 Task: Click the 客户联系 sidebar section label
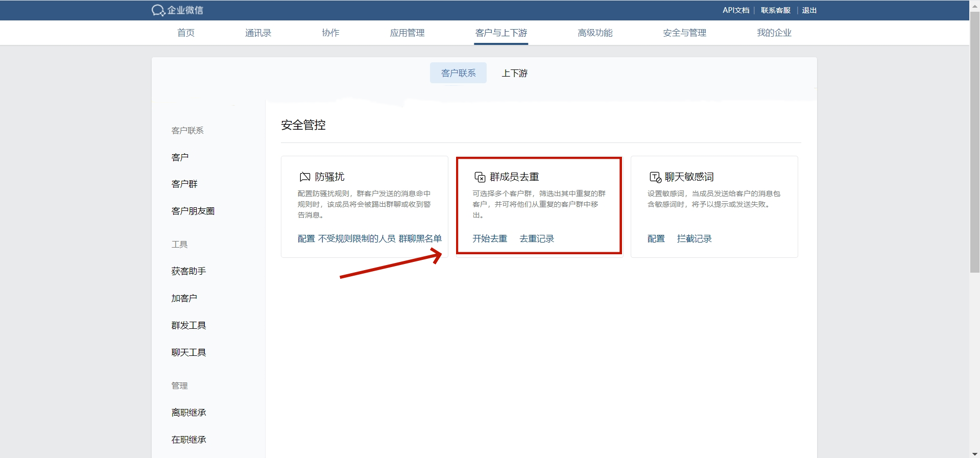click(x=187, y=131)
